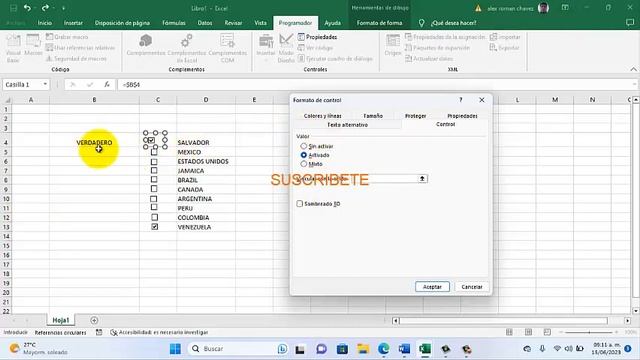The height and width of the screenshot is (360, 640).
Task: Open the Formato de forma tab
Action: (x=379, y=23)
